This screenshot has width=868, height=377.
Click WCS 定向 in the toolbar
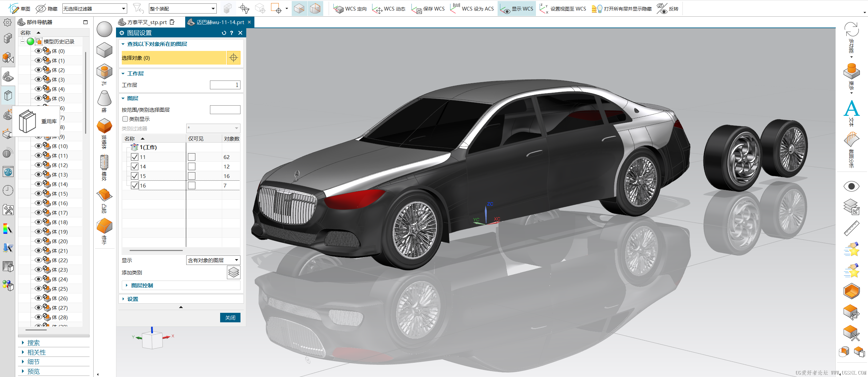pos(350,8)
